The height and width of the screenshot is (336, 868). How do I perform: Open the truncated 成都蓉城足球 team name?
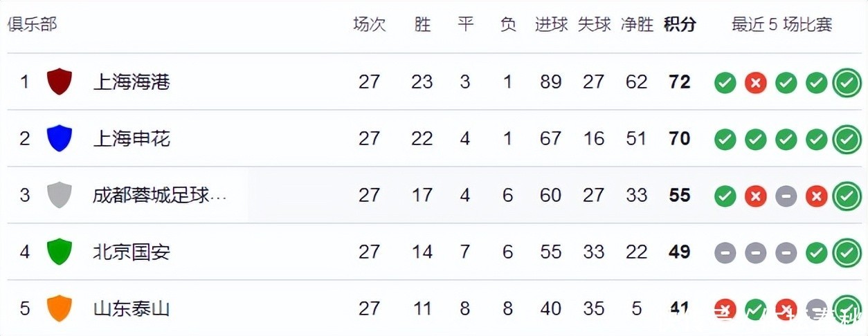click(159, 196)
